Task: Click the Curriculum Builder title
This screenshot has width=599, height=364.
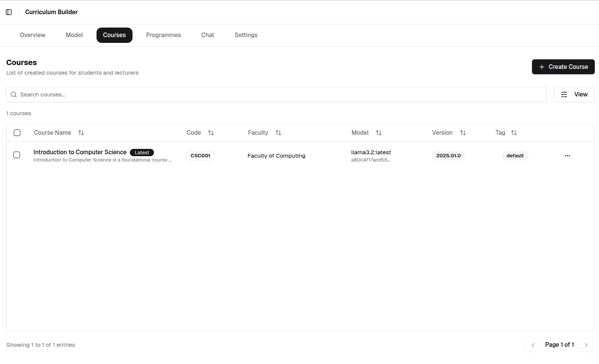Action: pyautogui.click(x=51, y=12)
